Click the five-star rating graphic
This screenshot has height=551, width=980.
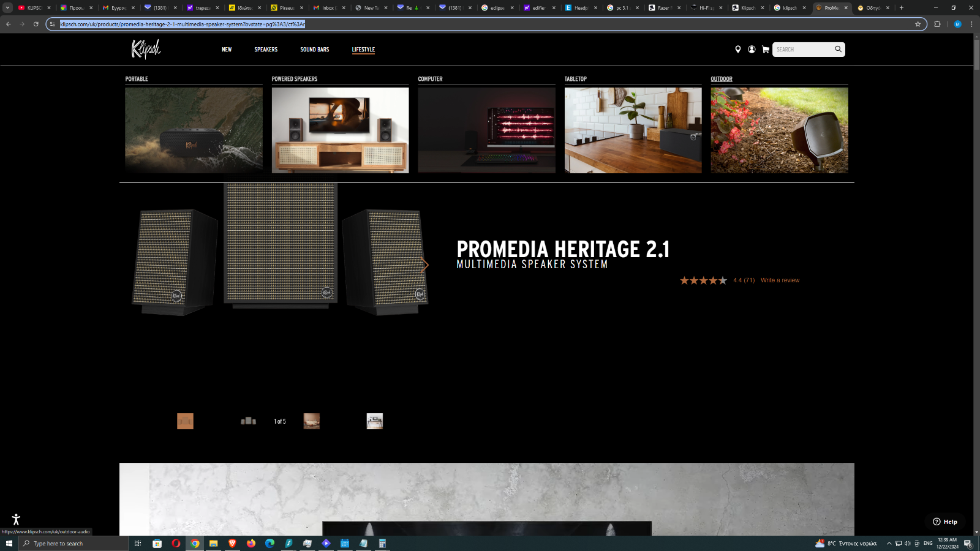coord(703,280)
